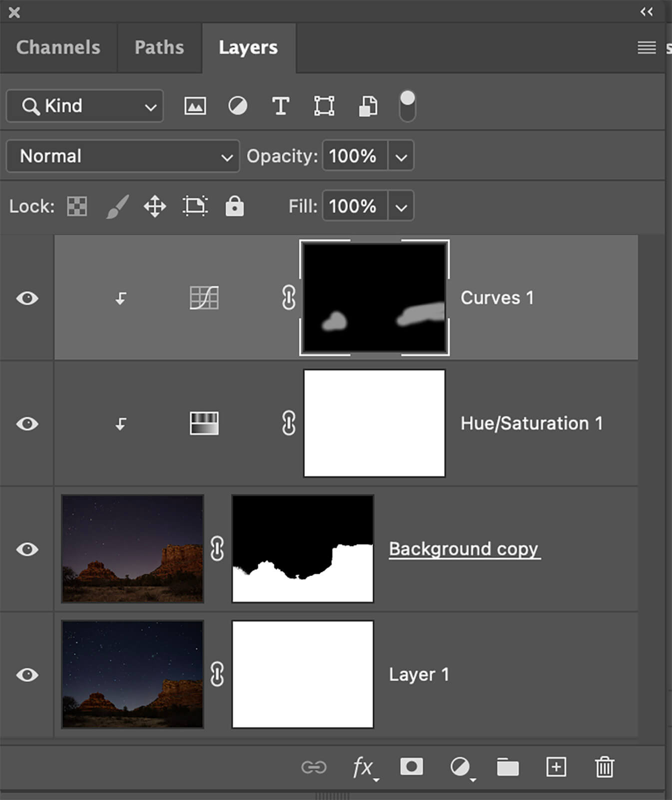Switch to the Paths tab
The image size is (672, 800).
(x=159, y=47)
